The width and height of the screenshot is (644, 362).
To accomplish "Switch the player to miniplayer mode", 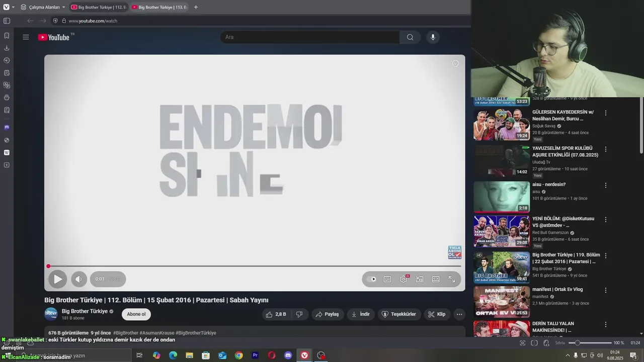I will [x=420, y=279].
